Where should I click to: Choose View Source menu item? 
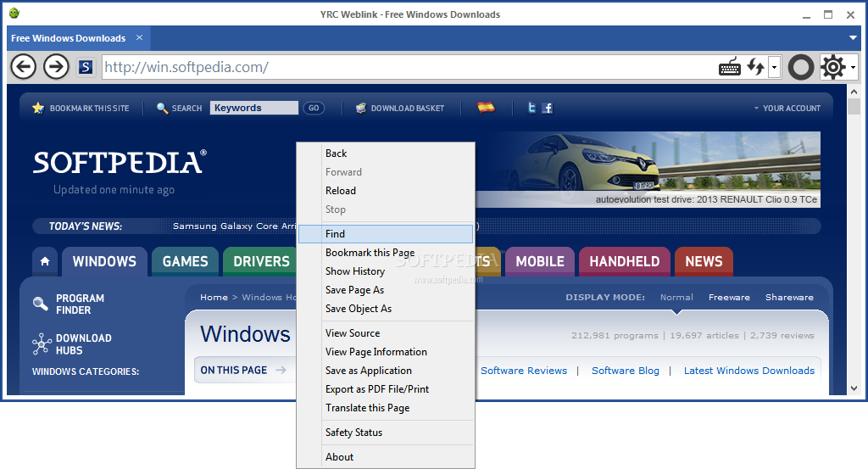point(386,333)
